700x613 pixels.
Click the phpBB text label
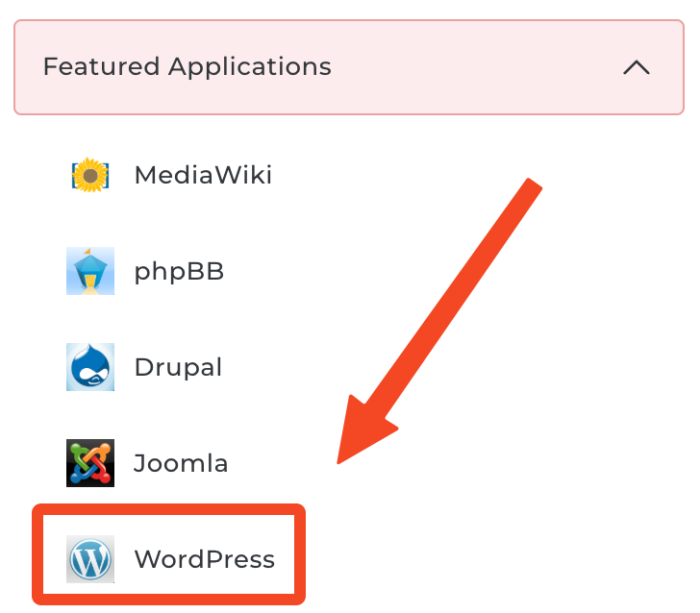[179, 271]
